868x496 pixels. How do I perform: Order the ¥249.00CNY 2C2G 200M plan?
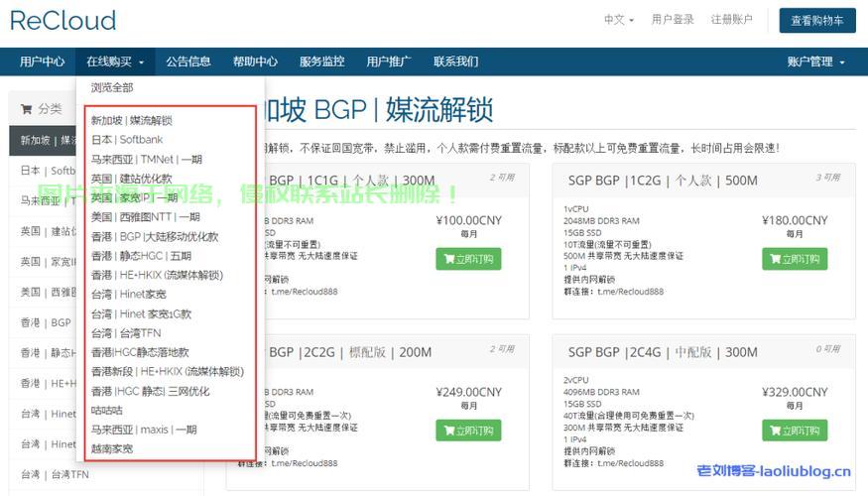coord(468,431)
